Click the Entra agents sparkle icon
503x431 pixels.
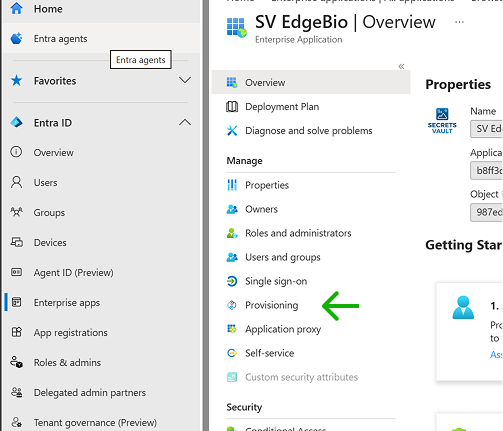tap(16, 38)
